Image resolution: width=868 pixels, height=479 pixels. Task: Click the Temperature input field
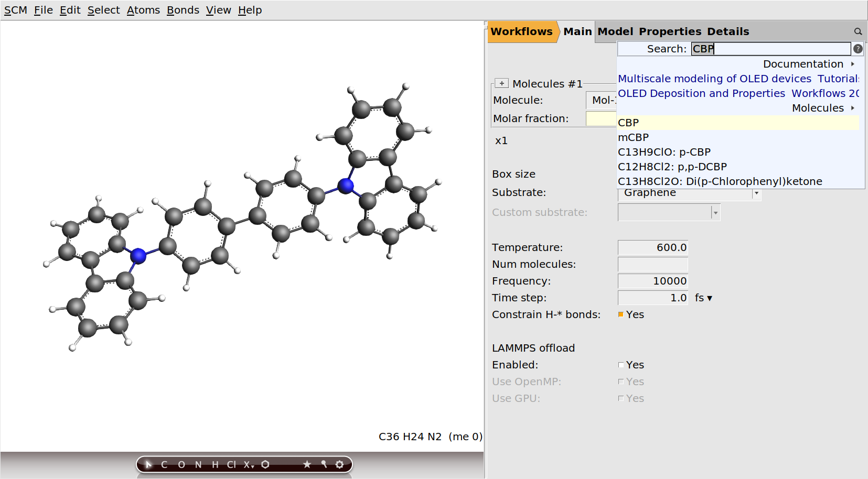coord(652,247)
